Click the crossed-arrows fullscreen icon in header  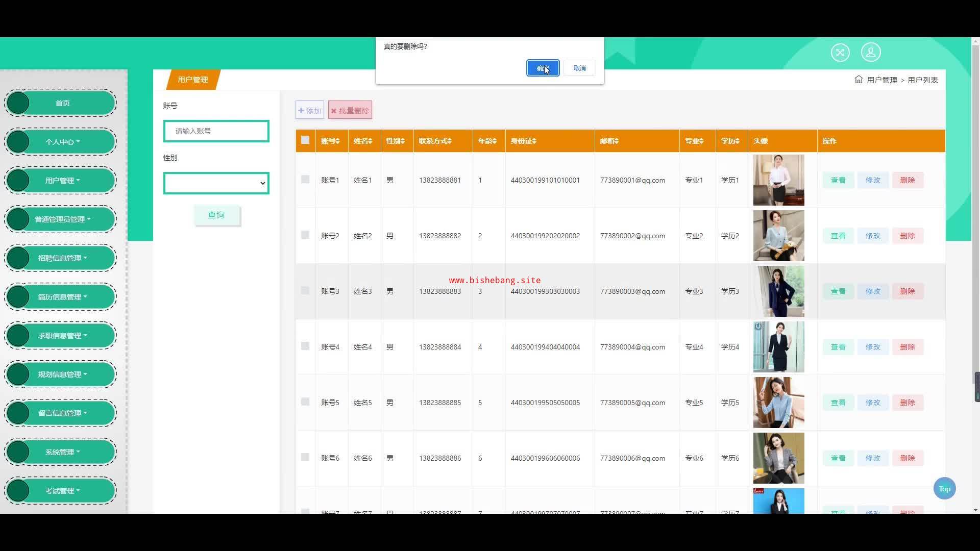[840, 52]
